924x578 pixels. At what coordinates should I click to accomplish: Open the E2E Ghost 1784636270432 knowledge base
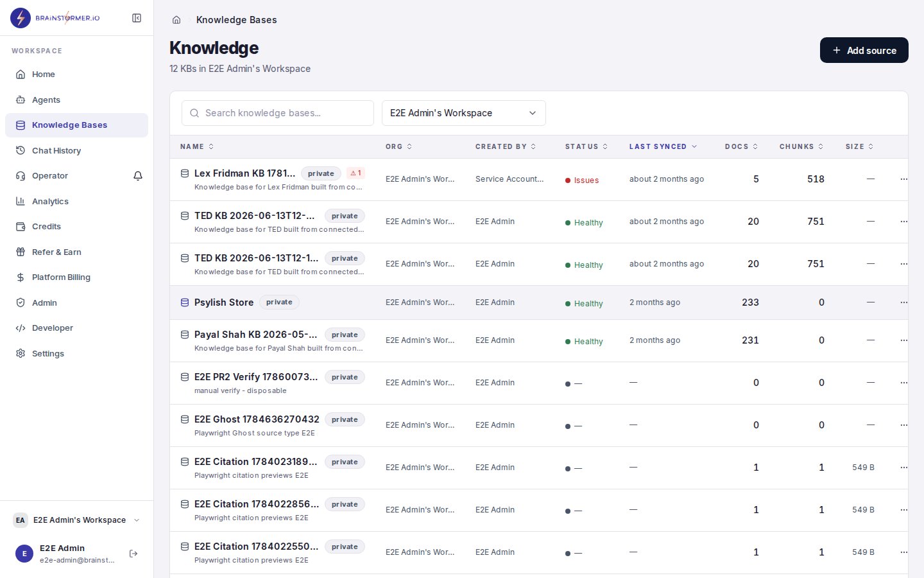pos(257,419)
